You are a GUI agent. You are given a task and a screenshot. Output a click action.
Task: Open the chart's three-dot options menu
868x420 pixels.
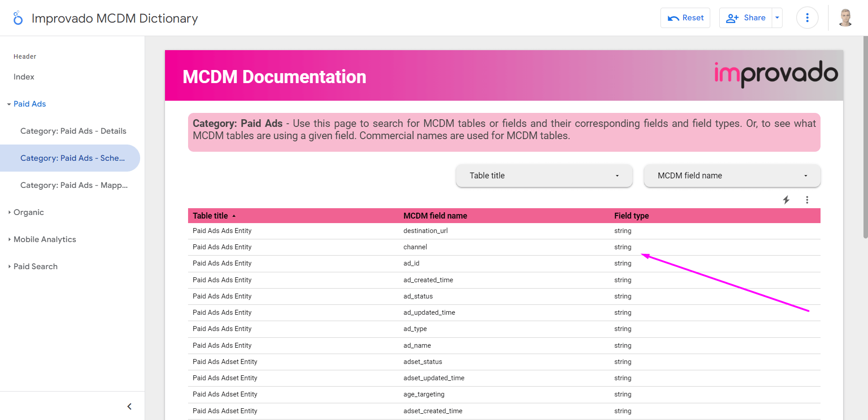coord(807,200)
